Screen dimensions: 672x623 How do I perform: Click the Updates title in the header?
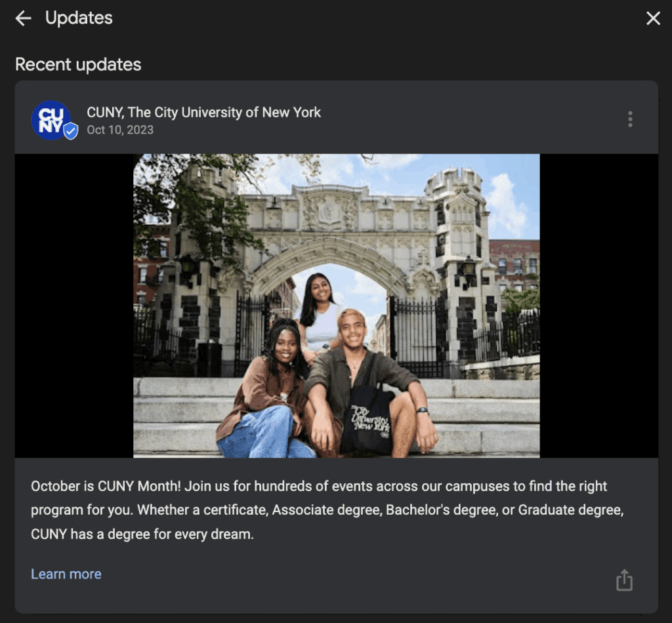click(x=78, y=18)
